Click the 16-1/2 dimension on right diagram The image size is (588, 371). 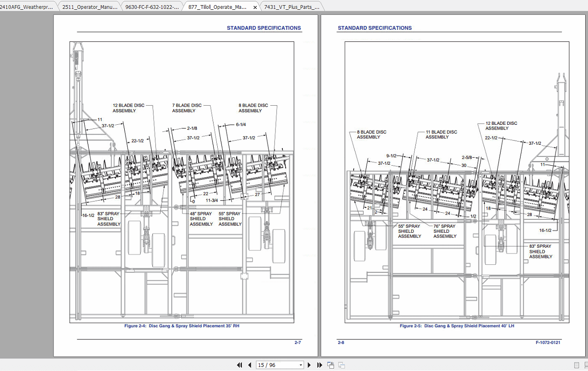point(546,230)
